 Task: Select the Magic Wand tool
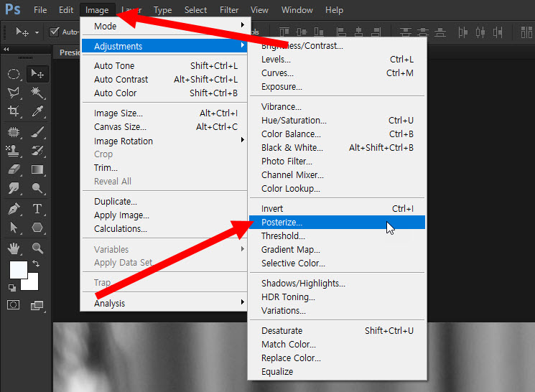(x=37, y=93)
